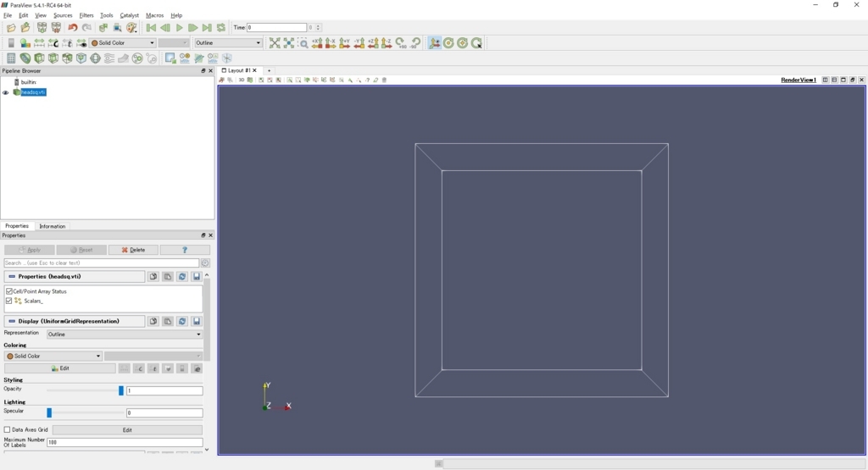Click the Properties help question mark button
This screenshot has height=470, width=868.
click(185, 250)
